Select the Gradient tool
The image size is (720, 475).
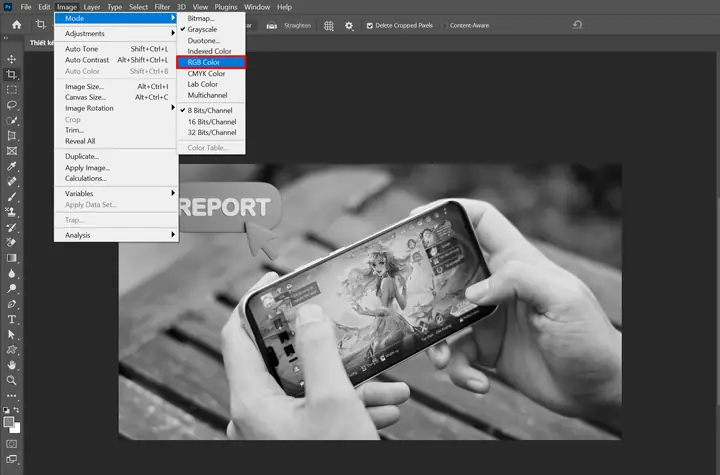tap(11, 258)
